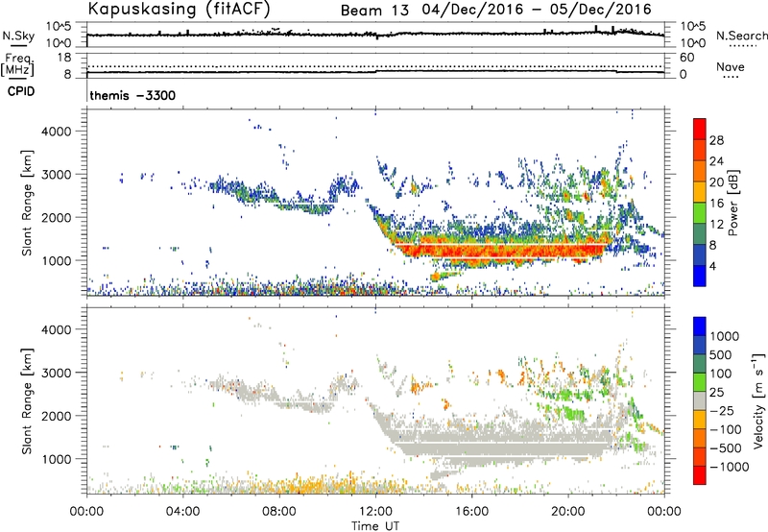Click the '18' tick on the frequency axis
The image size is (768, 532).
(64, 57)
